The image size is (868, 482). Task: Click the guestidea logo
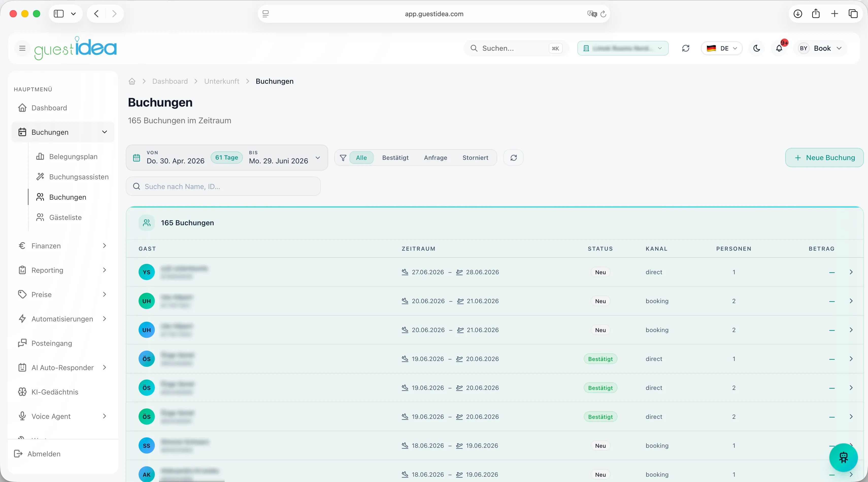coord(75,48)
